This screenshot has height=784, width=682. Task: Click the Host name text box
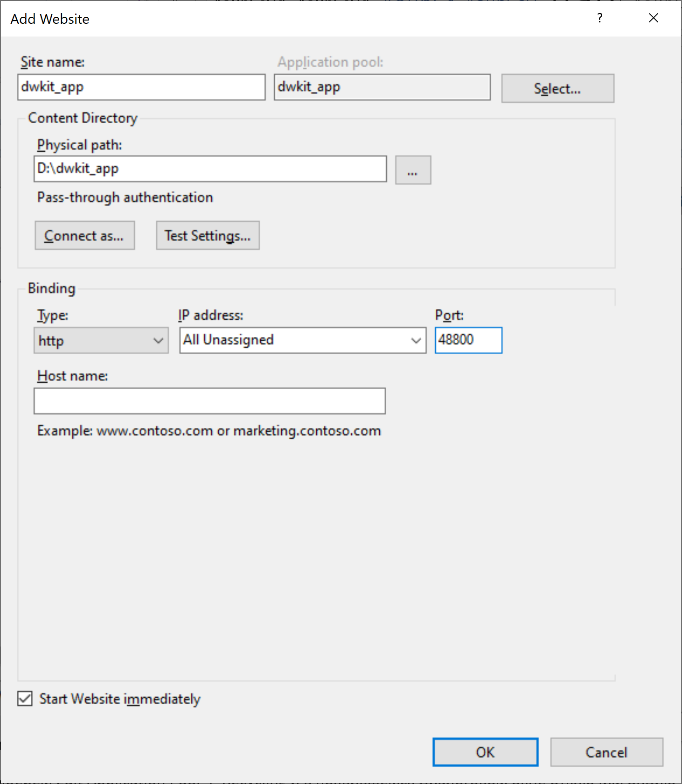click(209, 401)
